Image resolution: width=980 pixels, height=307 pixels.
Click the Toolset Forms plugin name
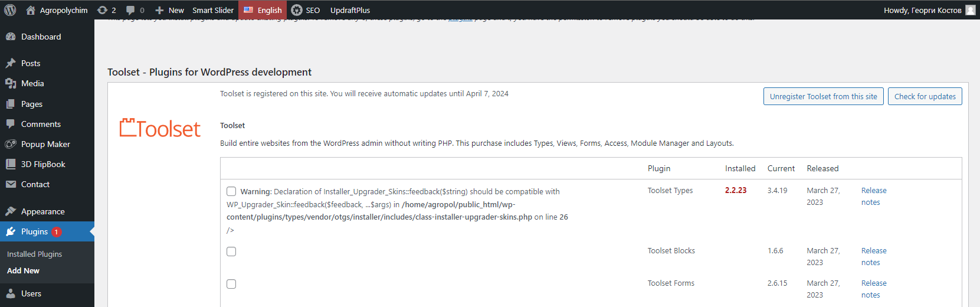(x=671, y=283)
